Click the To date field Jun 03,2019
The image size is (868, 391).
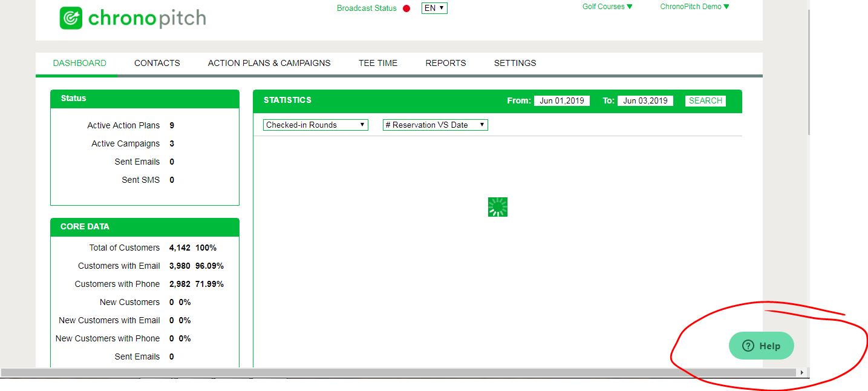(645, 101)
